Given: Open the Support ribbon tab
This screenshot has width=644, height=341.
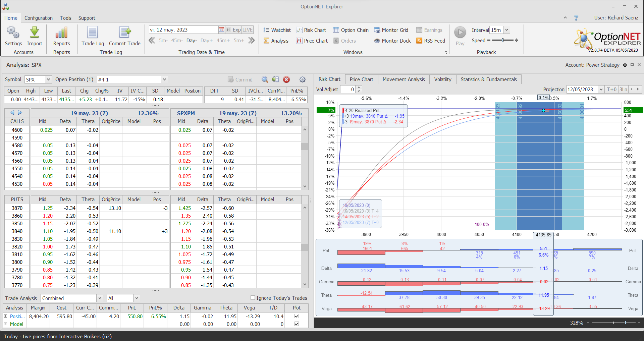Looking at the screenshot, I should pyautogui.click(x=87, y=18).
